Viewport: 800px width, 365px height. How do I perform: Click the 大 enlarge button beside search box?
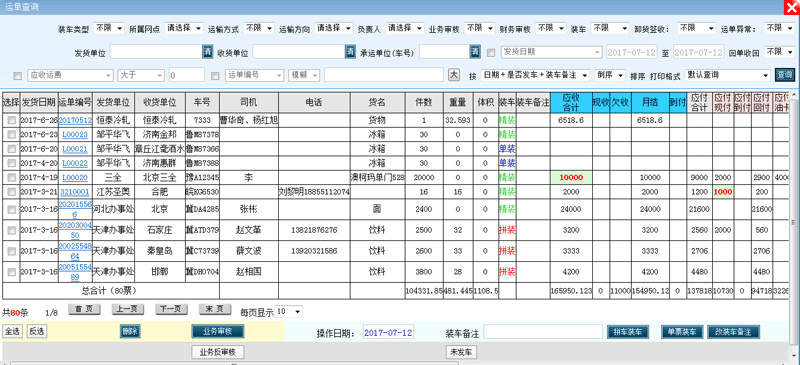[x=454, y=75]
